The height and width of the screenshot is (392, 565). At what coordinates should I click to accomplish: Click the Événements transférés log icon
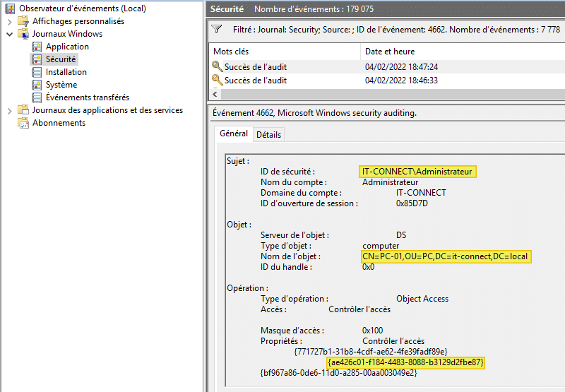37,97
